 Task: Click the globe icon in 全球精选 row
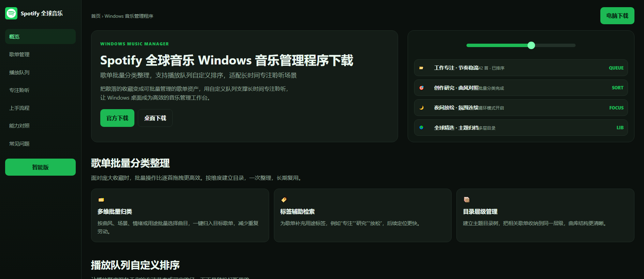pyautogui.click(x=421, y=128)
